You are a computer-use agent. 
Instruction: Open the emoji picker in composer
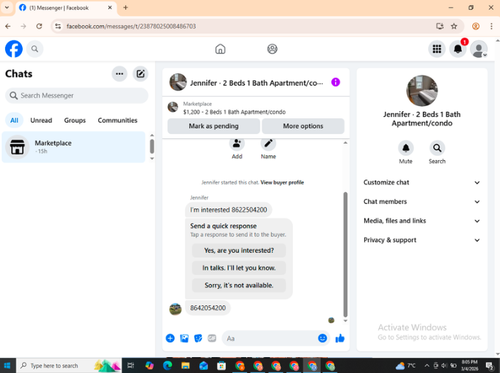point(322,338)
